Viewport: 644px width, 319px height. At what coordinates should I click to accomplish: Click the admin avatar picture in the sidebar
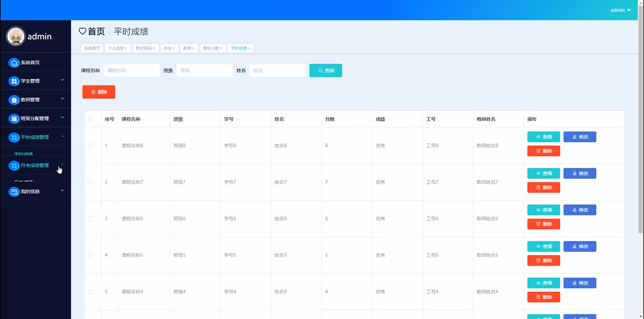click(16, 36)
